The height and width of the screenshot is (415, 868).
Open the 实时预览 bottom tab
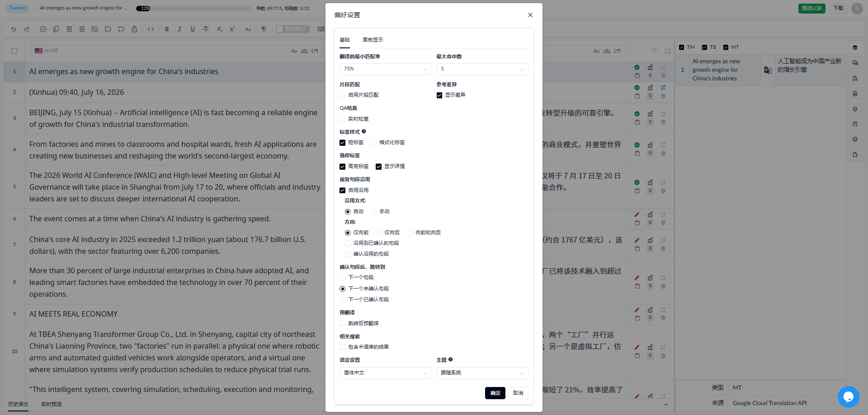[51, 404]
